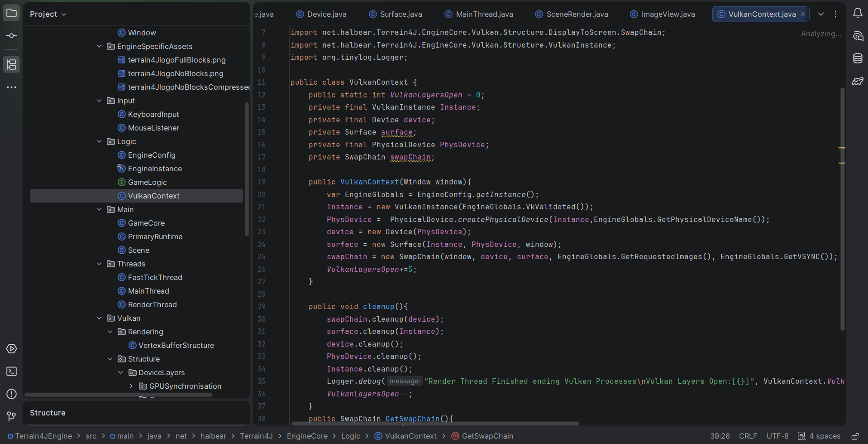Screen dimensions: 868x444
Task: Open the AI Assistant chat icon
Action: point(857,36)
